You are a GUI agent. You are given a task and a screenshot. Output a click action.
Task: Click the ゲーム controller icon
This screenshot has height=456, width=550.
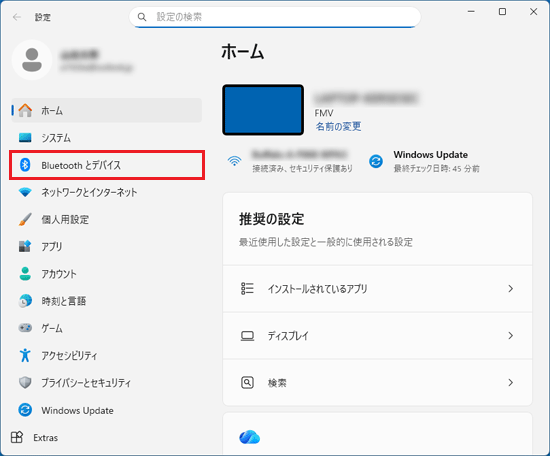(x=25, y=328)
